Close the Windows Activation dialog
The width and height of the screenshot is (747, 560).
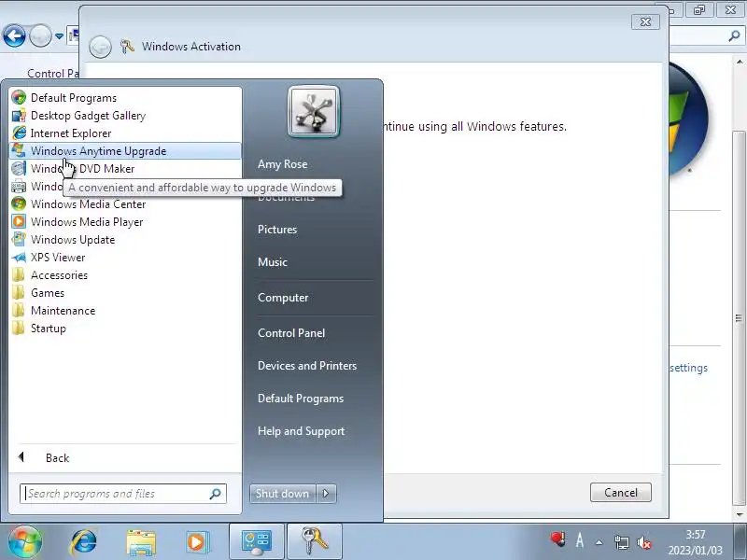(x=645, y=21)
